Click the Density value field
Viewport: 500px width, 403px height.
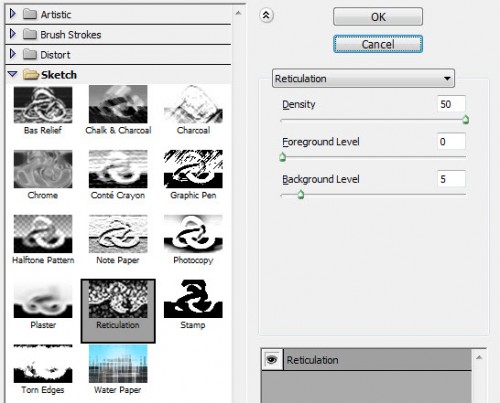451,104
